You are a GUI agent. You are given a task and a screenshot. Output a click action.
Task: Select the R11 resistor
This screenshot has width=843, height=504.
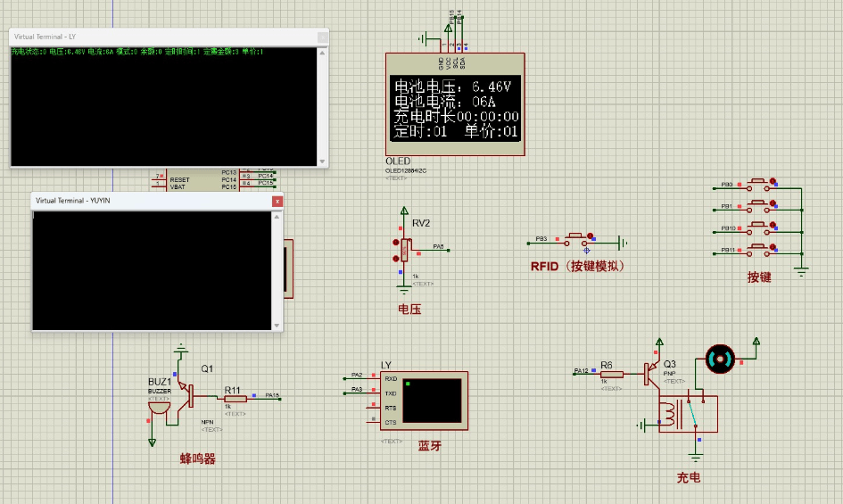click(x=234, y=401)
